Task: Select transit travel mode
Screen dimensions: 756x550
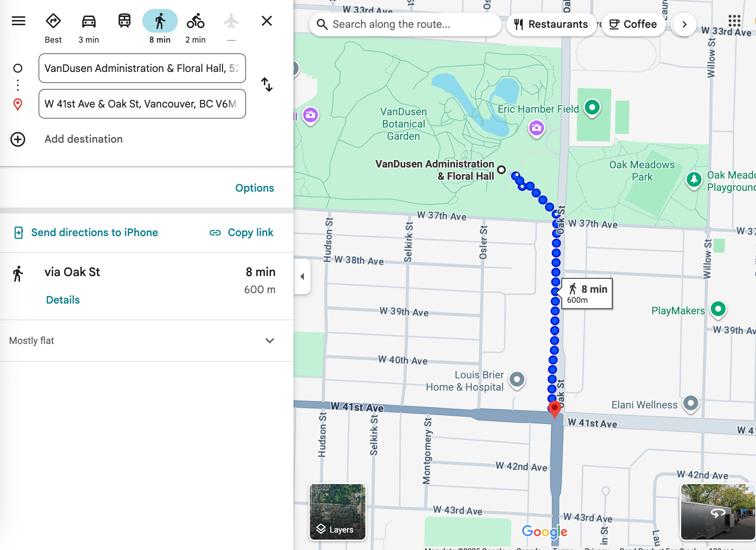Action: [125, 21]
